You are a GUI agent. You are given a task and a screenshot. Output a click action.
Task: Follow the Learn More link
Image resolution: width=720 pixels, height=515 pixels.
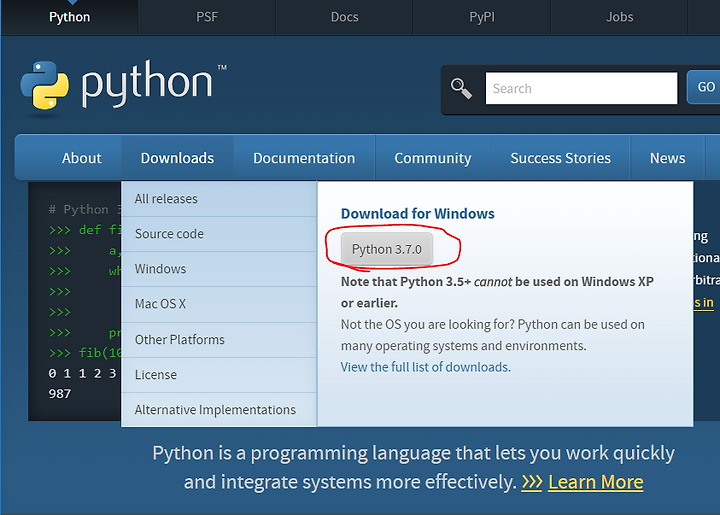596,482
